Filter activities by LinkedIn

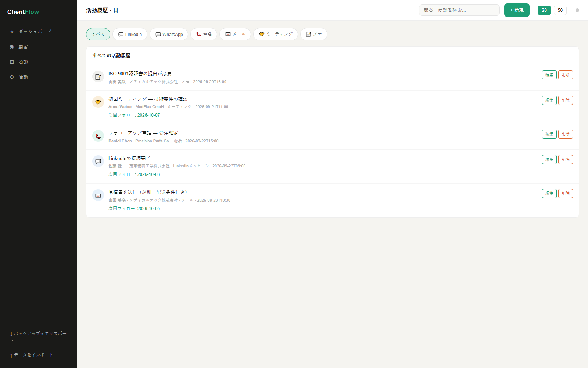click(x=130, y=34)
